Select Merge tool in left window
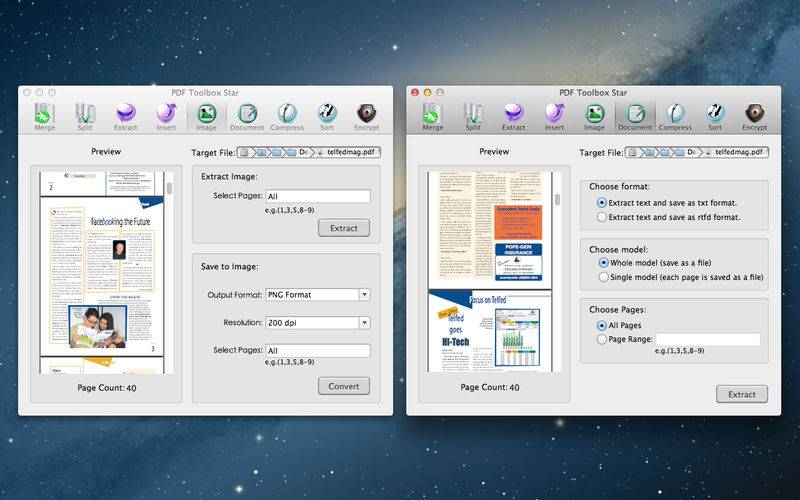Image resolution: width=800 pixels, height=500 pixels. pos(45,117)
